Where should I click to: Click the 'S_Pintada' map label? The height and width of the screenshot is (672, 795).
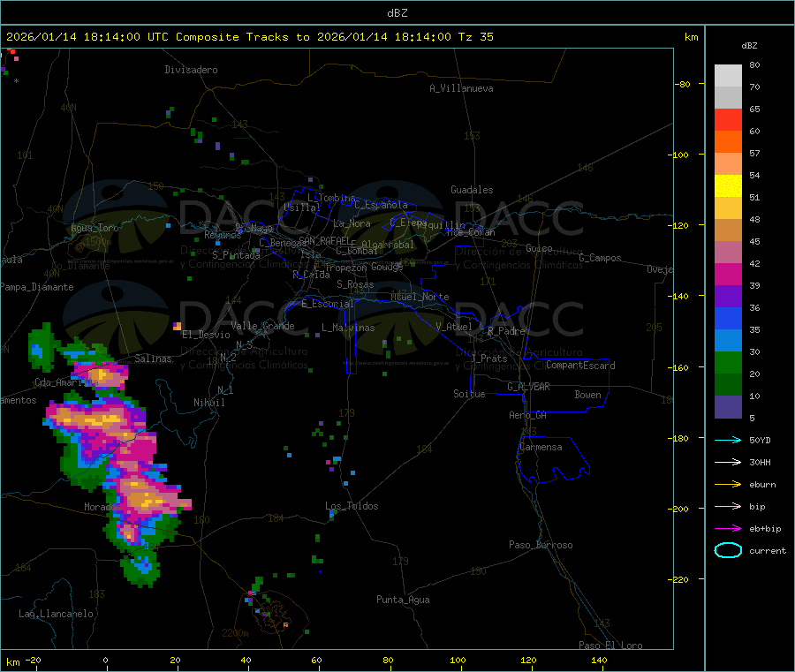pos(236,255)
